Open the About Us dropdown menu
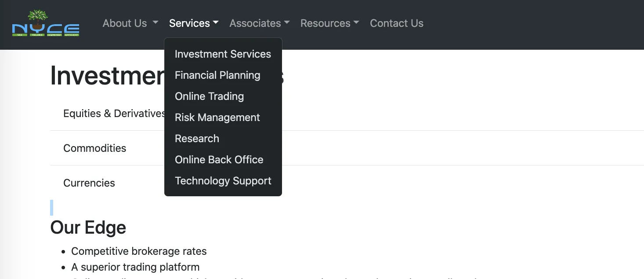The width and height of the screenshot is (644, 279). pos(130,23)
